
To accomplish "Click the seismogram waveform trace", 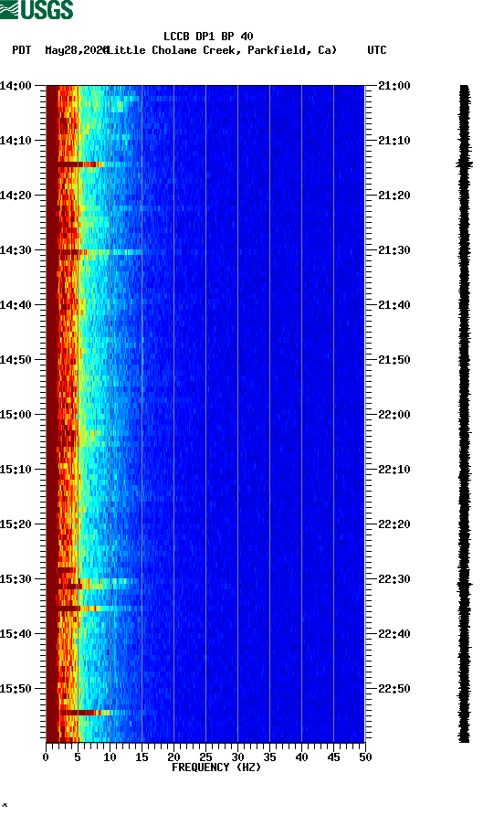I will [x=464, y=414].
